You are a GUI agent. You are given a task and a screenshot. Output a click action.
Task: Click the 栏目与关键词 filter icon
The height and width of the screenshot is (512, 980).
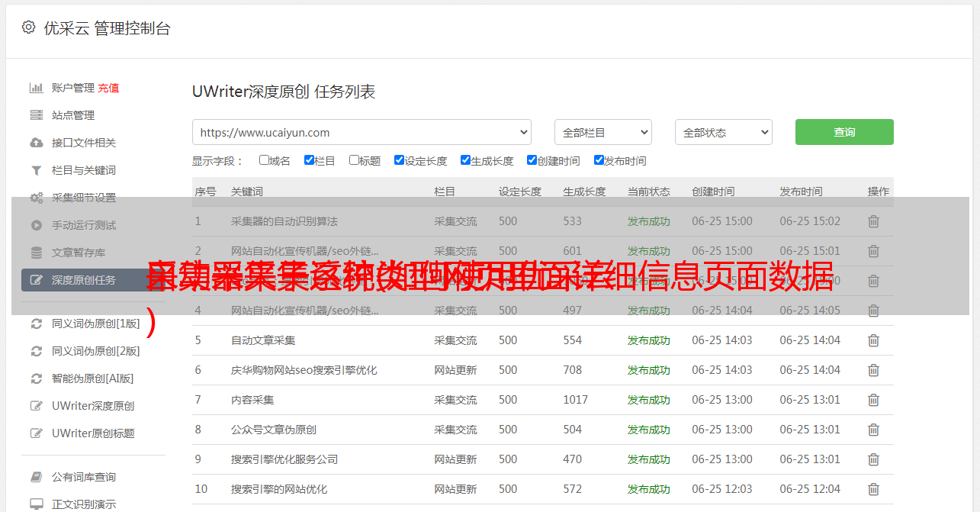(36, 170)
